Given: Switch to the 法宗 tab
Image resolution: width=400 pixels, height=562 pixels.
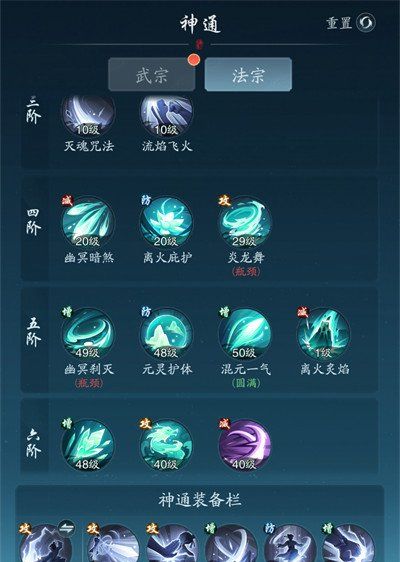Looking at the screenshot, I should [248, 75].
